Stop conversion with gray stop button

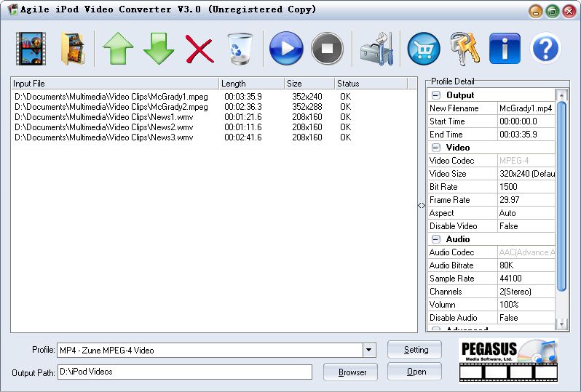(x=327, y=49)
